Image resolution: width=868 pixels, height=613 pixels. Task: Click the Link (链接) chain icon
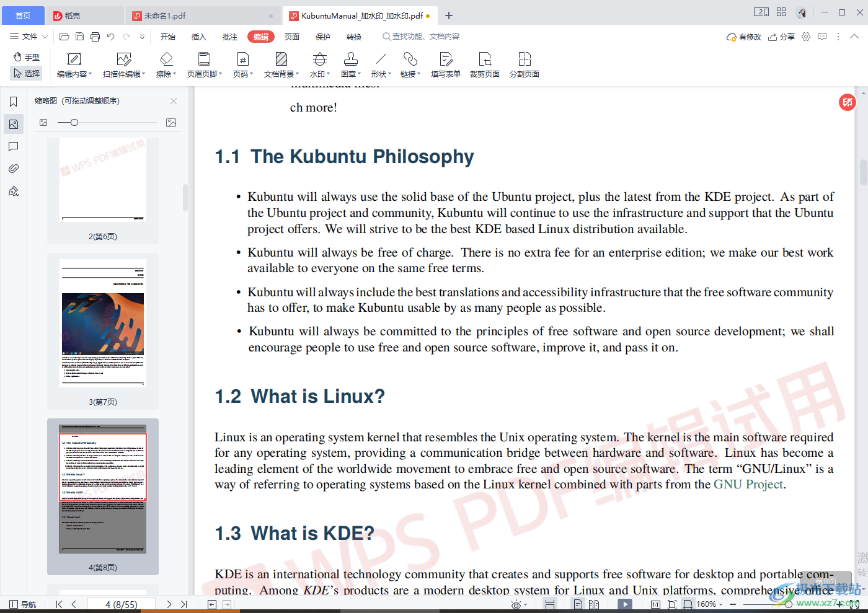pos(410,59)
